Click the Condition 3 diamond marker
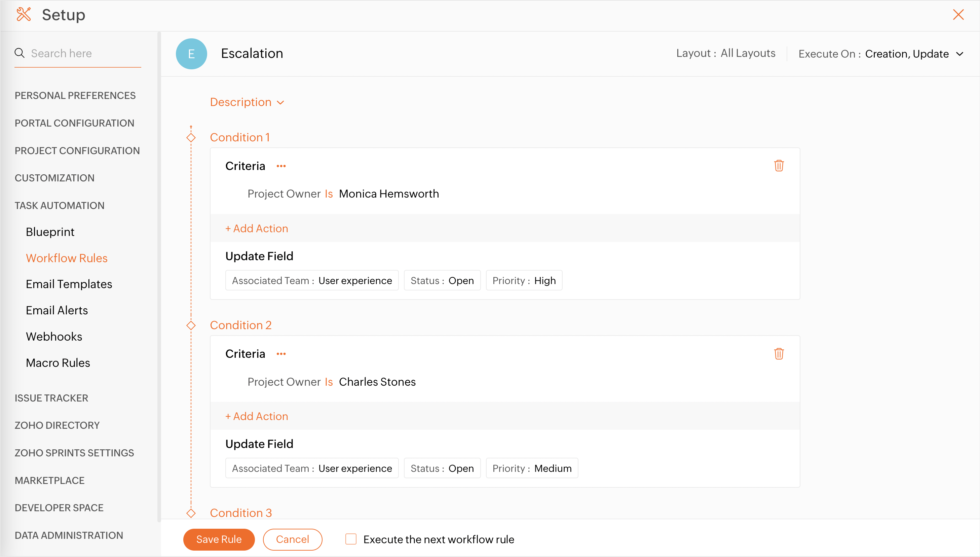Viewport: 980px width, 557px height. coord(191,513)
